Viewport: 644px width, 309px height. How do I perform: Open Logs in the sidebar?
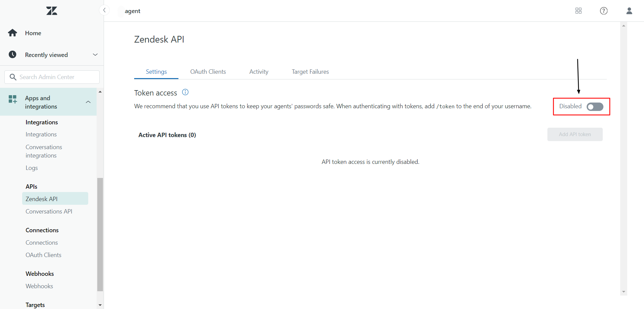click(32, 168)
